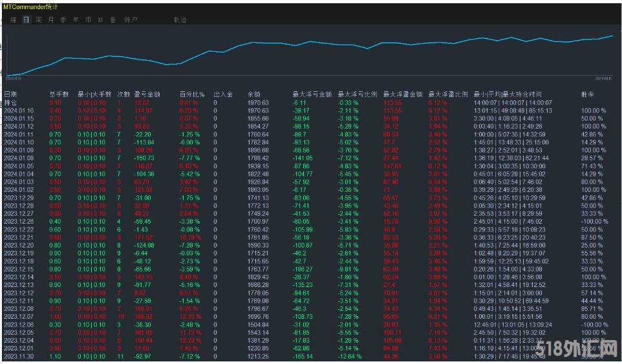Select the 2023.12.21 date row
622x364 pixels.
click(19, 237)
